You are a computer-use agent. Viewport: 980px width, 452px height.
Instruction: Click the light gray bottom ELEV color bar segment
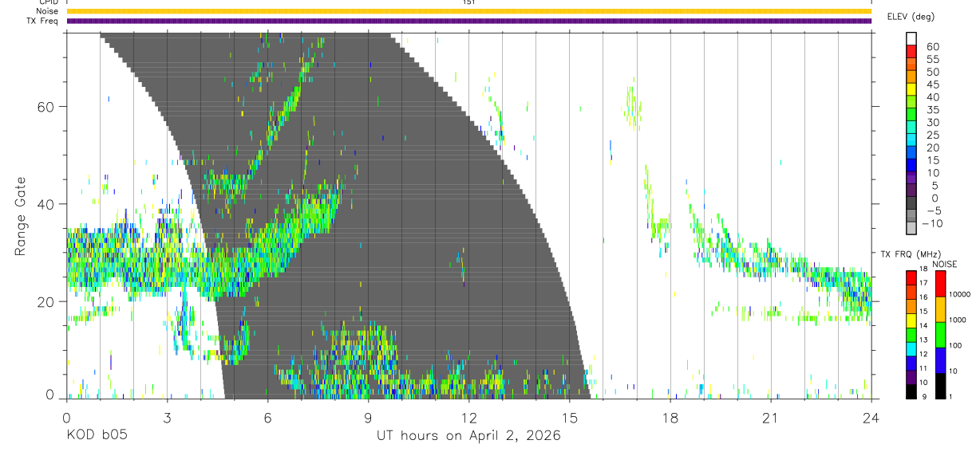[x=911, y=228]
